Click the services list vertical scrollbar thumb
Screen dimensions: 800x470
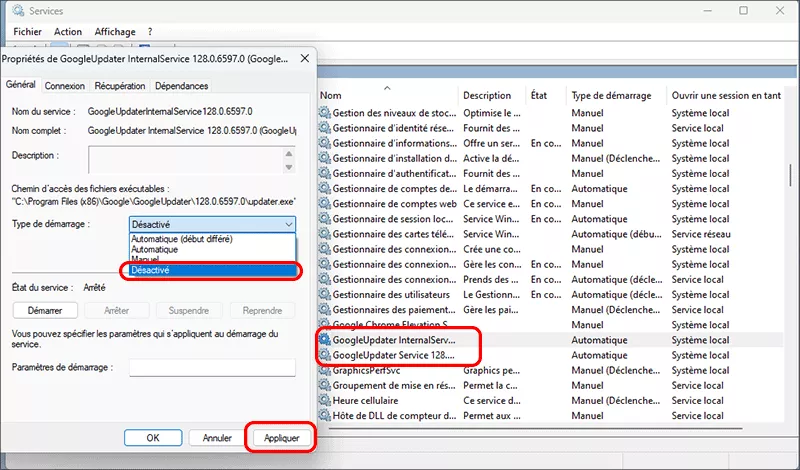coord(791,175)
